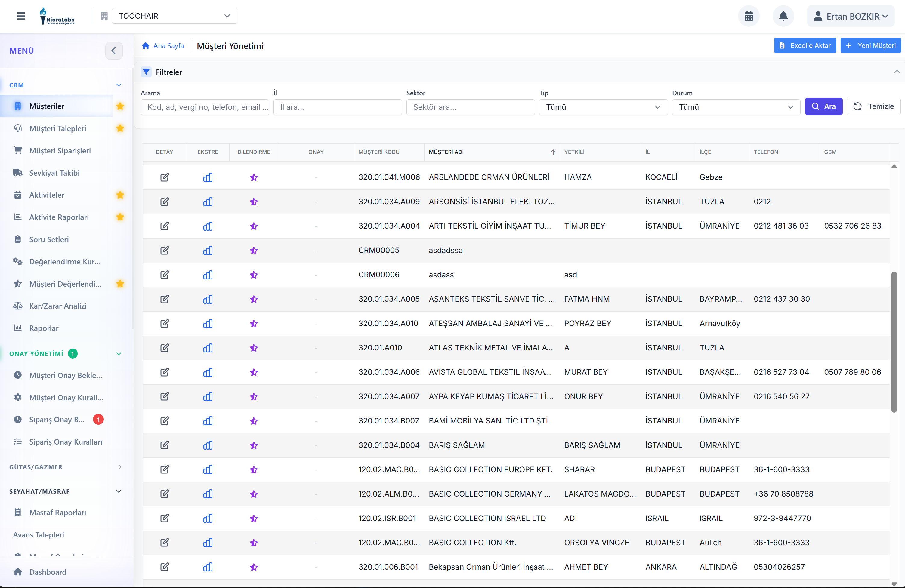Click edit icon for BAMİ MOBİLYA row

pyautogui.click(x=164, y=421)
